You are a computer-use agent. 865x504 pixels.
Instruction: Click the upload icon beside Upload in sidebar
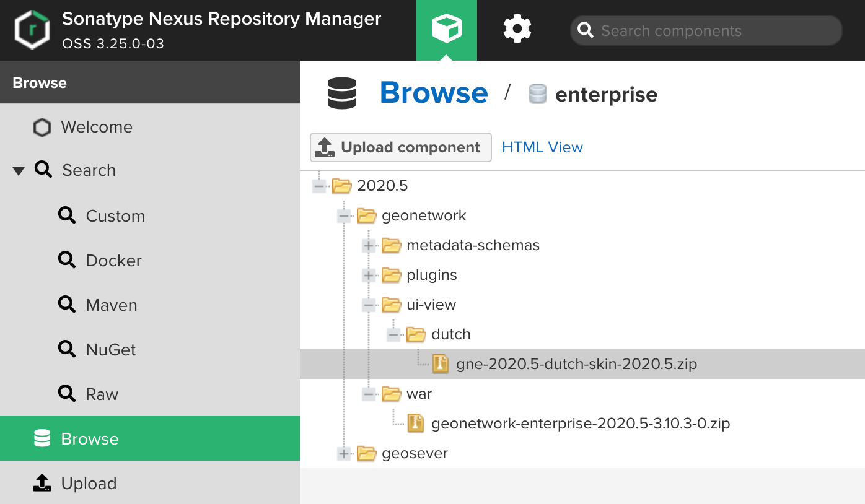[x=42, y=483]
